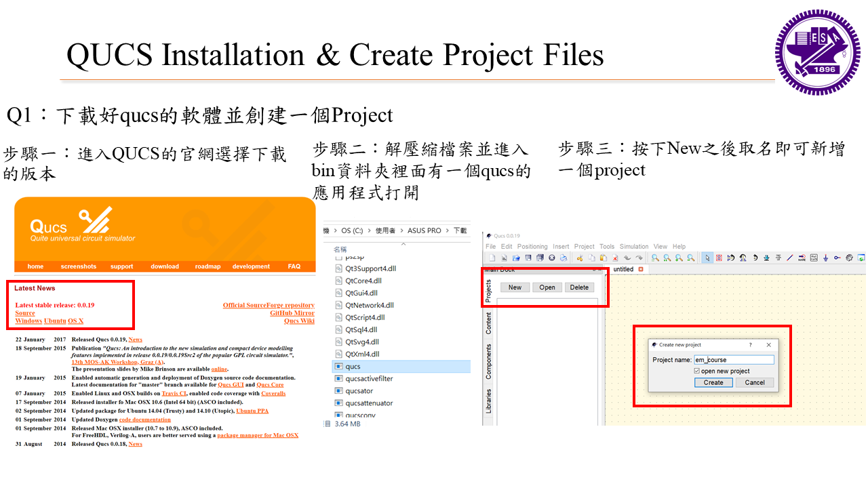Viewport: 868px width, 488px height.
Task: Select the arrow pointer Select tool
Action: 707,258
